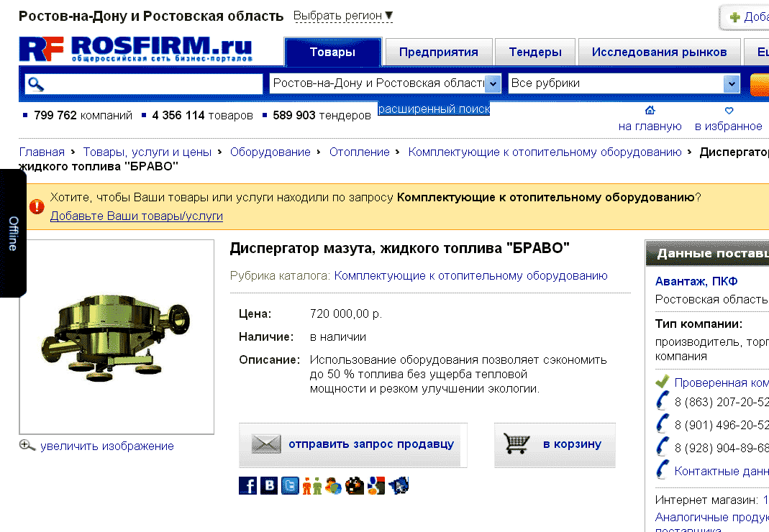
Task: Click the 799 762 компаний counter
Action: click(x=83, y=115)
